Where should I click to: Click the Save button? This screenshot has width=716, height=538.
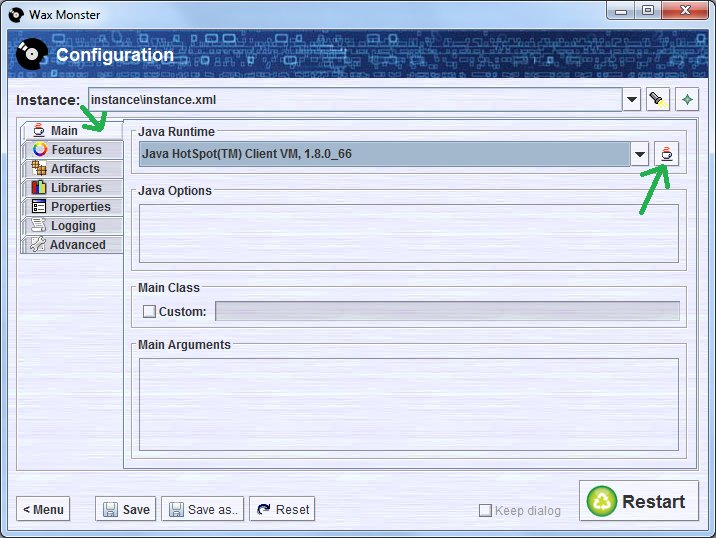click(126, 509)
